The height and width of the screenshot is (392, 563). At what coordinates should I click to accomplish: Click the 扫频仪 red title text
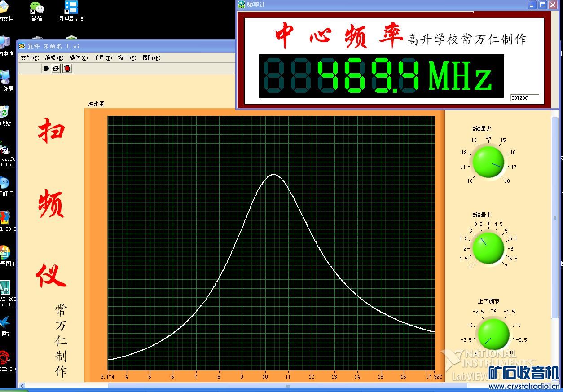(x=51, y=203)
